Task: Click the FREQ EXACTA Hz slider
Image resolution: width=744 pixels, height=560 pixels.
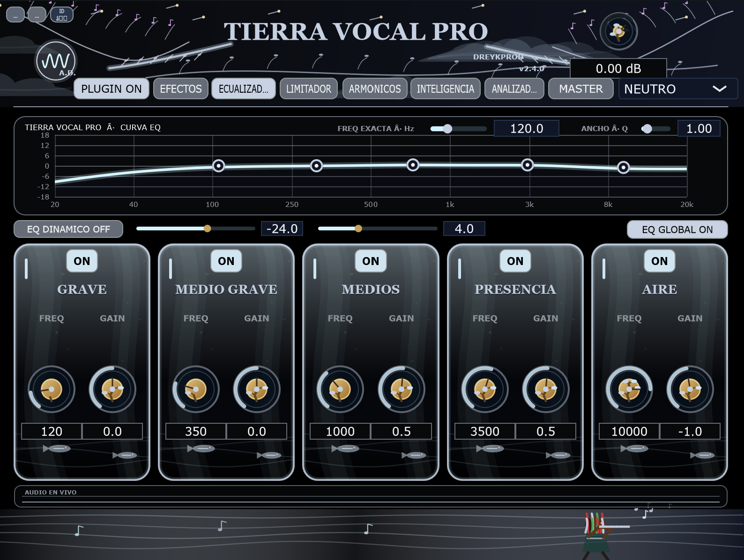Action: pyautogui.click(x=458, y=129)
